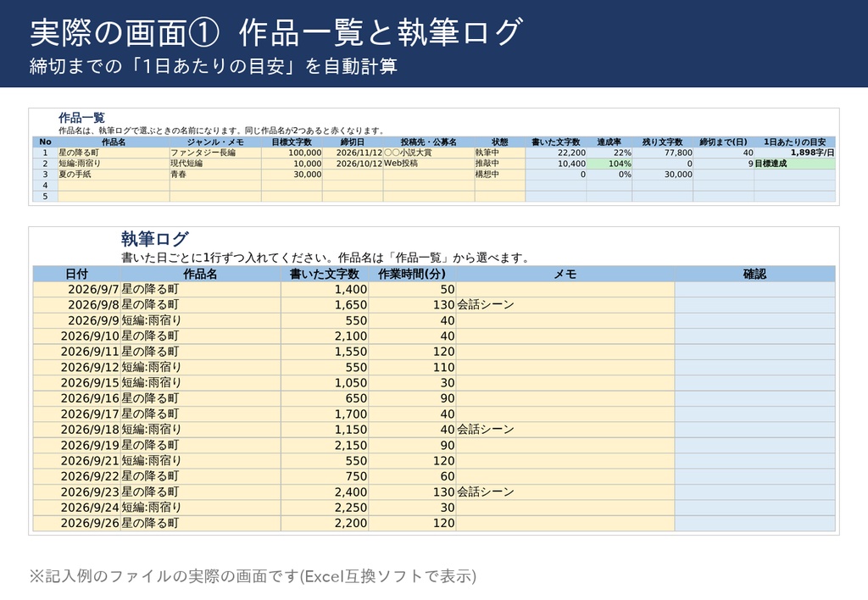Click the 2026/9/16 date cell

pos(76,398)
